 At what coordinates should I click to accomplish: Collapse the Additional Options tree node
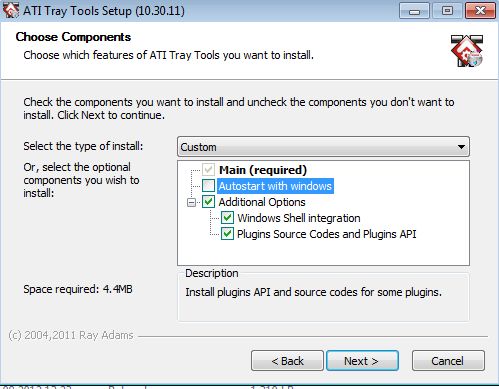point(191,202)
